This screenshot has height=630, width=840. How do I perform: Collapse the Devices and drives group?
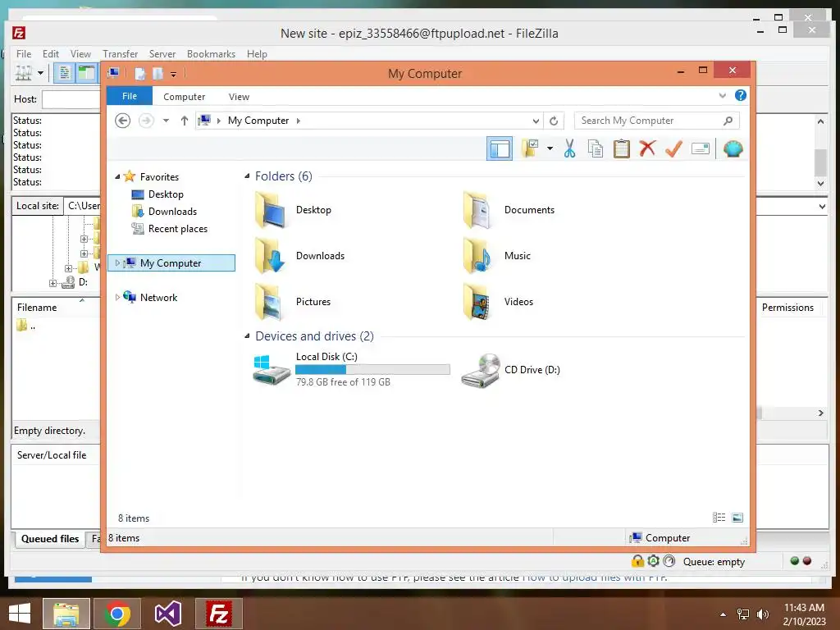[247, 336]
